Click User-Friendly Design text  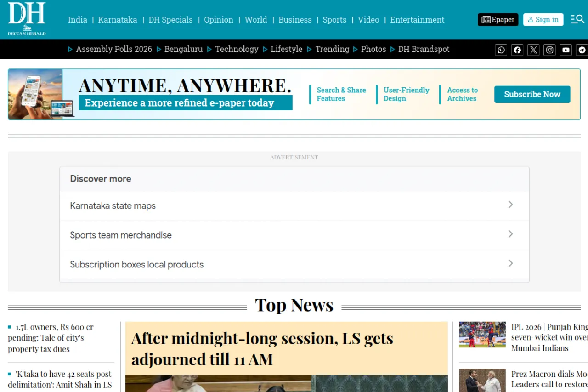click(406, 94)
